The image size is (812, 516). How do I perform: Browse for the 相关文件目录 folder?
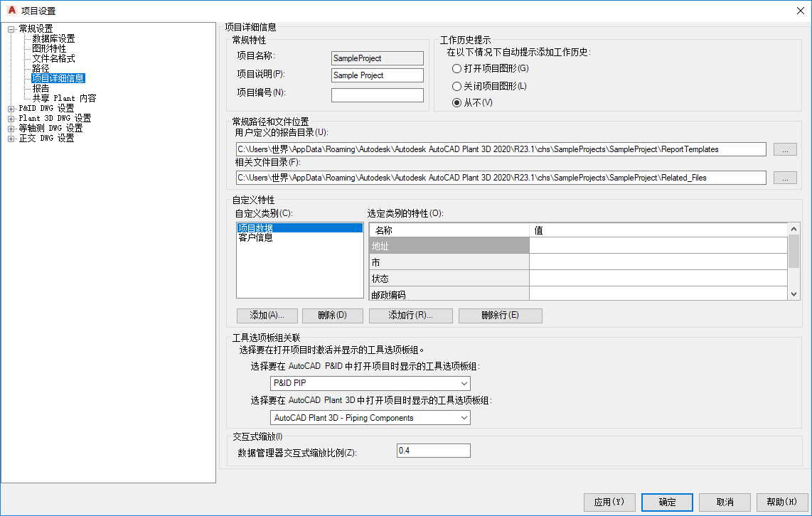[785, 178]
